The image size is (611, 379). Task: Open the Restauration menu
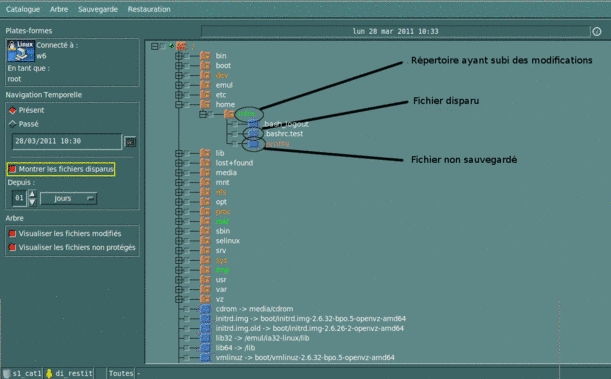click(149, 9)
